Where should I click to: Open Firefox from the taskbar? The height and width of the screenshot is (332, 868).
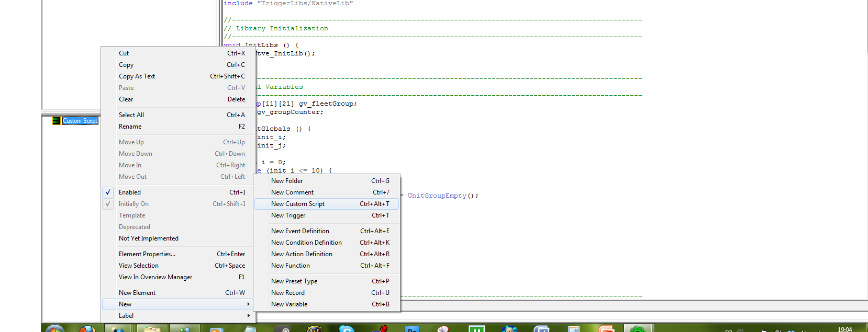click(87, 328)
